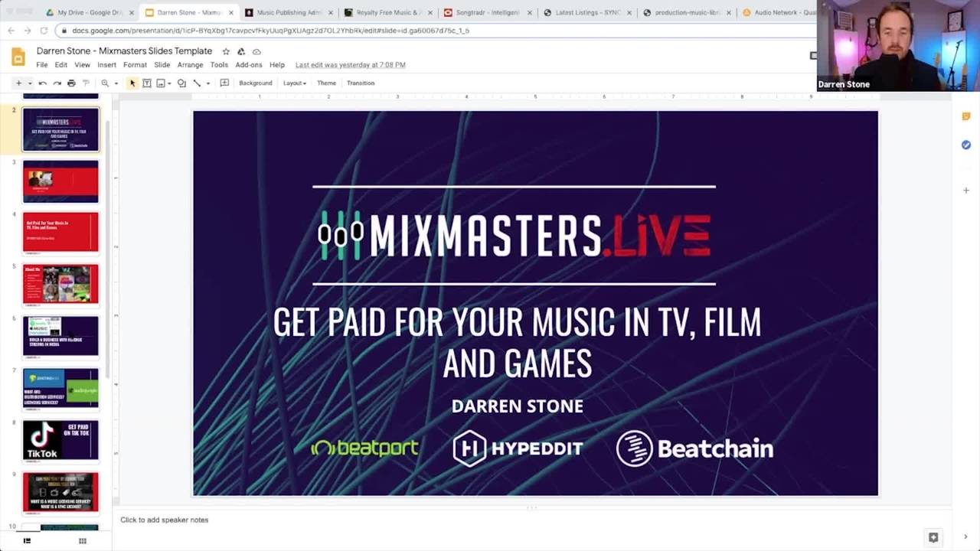Open the Layout dropdown
Viewport: 980px width, 551px height.
pyautogui.click(x=295, y=83)
